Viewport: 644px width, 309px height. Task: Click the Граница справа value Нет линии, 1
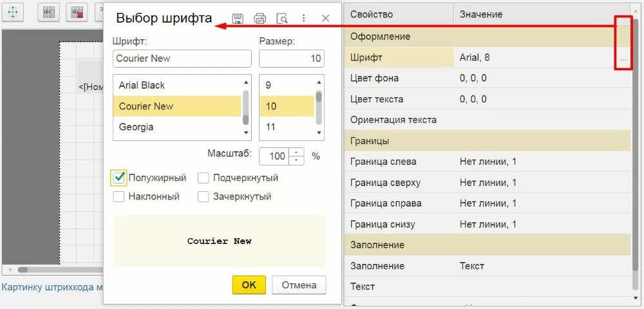(488, 203)
